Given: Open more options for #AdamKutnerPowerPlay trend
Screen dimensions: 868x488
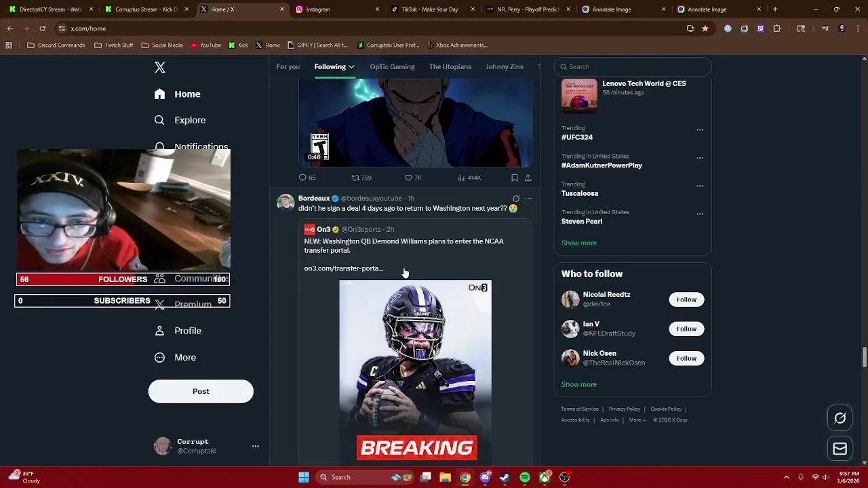Looking at the screenshot, I should pos(700,158).
